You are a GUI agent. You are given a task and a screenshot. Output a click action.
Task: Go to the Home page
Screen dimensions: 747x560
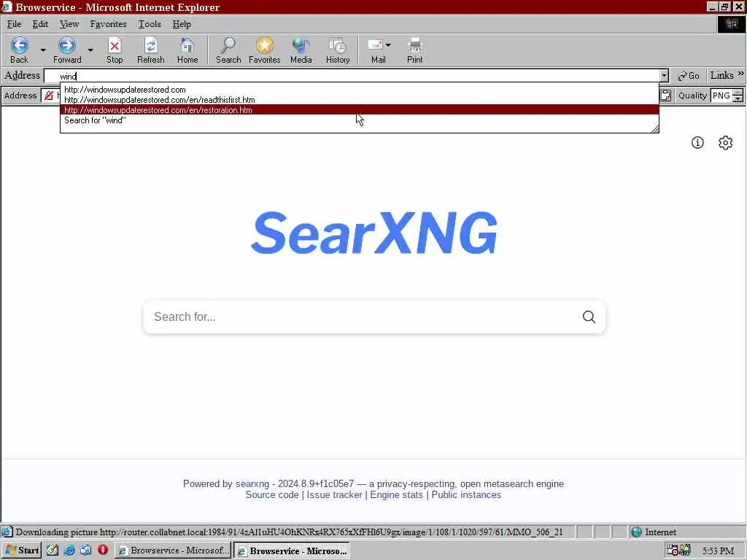point(187,50)
